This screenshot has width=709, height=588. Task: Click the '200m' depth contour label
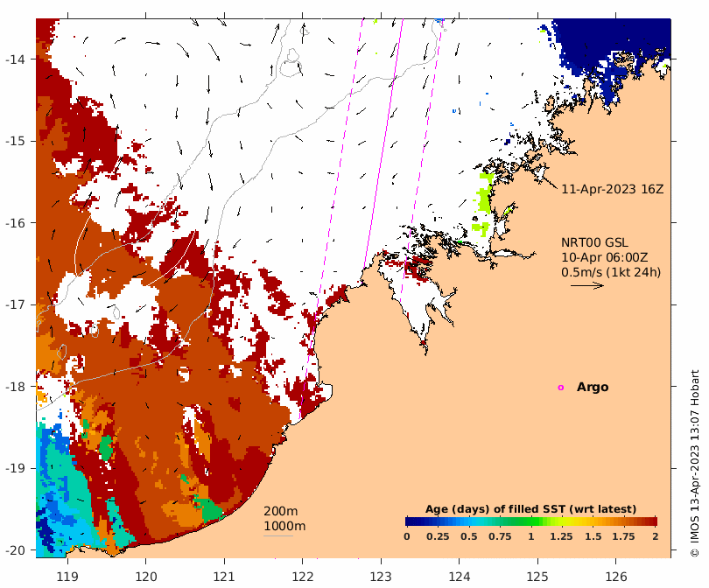pos(280,511)
